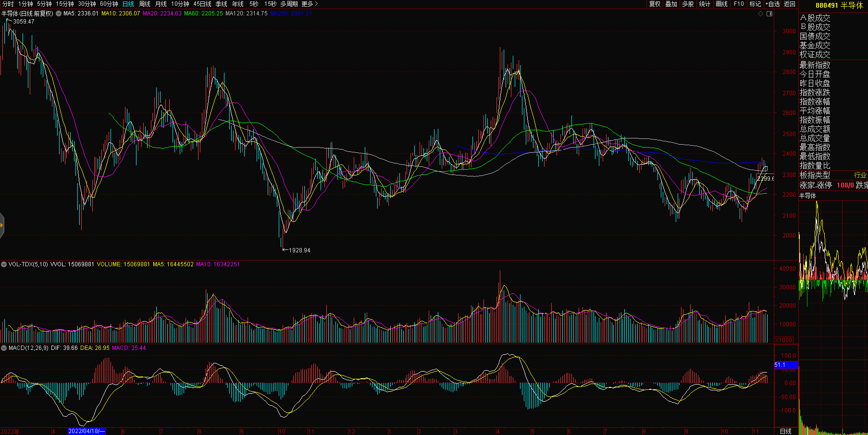Switch to 分时 intraday view
868x435 pixels.
pos(8,4)
